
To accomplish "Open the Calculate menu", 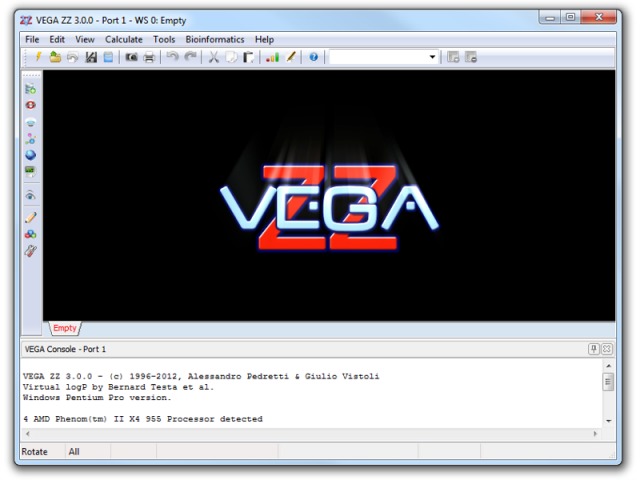I will pos(124,40).
